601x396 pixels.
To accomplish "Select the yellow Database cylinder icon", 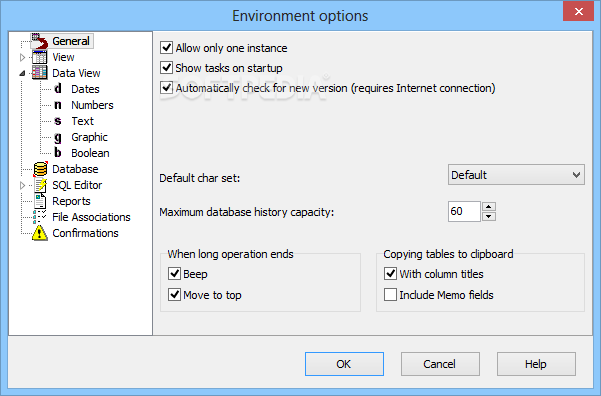I will pyautogui.click(x=40, y=169).
